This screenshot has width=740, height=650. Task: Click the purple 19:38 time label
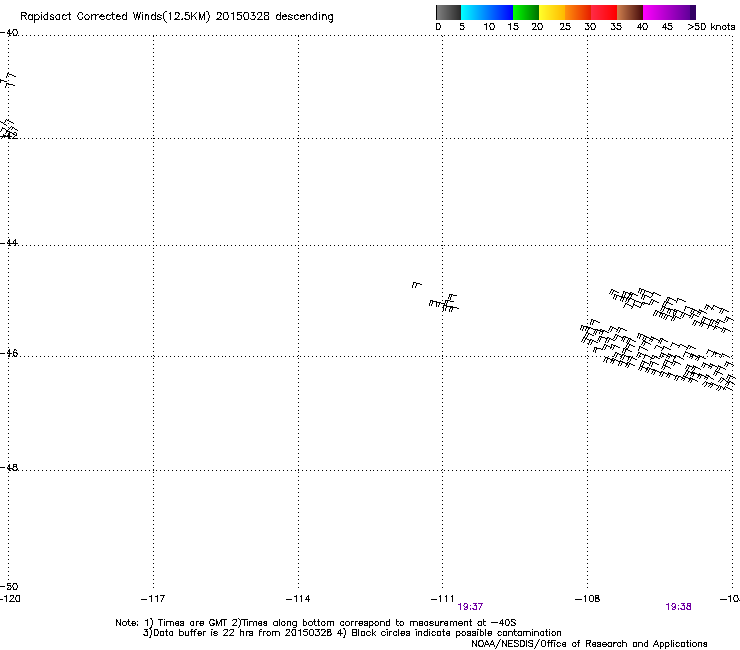(678, 607)
